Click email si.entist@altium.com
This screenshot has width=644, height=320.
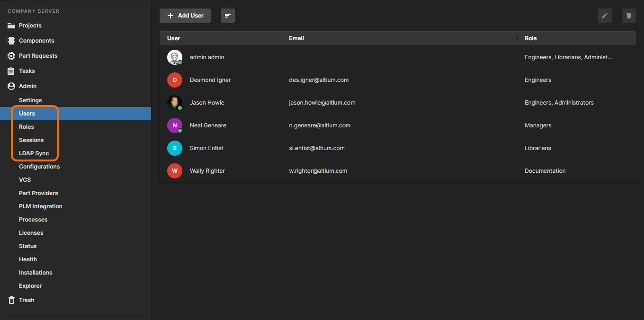[x=317, y=148]
